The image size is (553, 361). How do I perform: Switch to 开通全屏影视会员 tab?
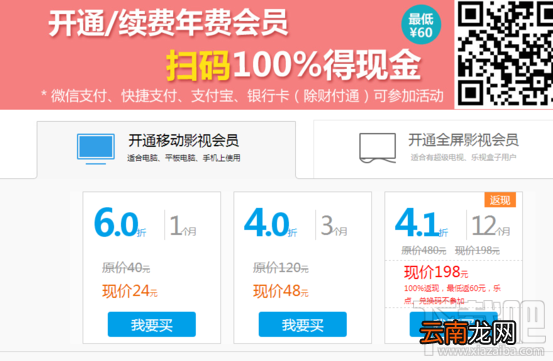433,149
